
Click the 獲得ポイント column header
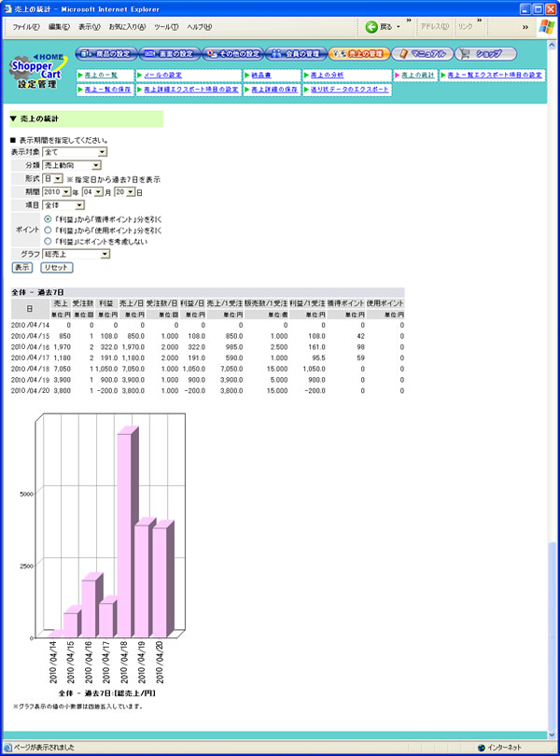[345, 303]
